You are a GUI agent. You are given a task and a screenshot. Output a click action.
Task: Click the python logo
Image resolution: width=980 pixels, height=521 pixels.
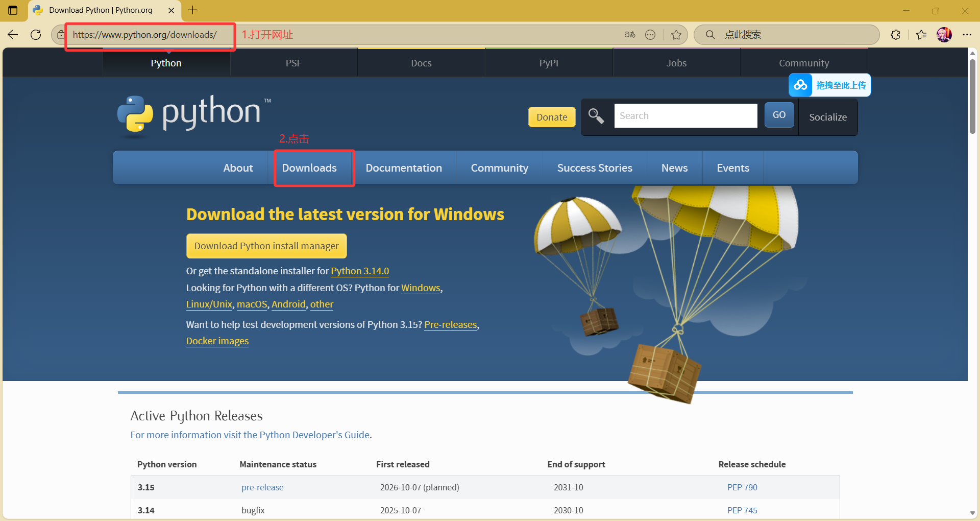point(194,116)
